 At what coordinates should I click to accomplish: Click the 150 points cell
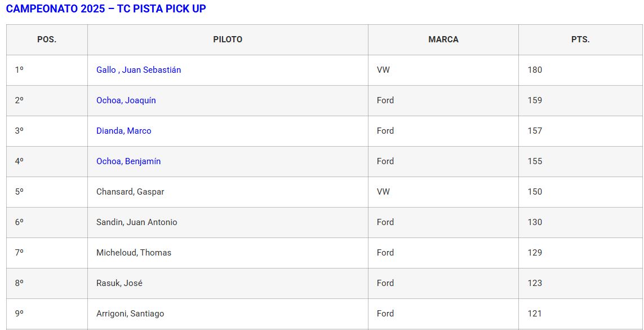(x=535, y=192)
